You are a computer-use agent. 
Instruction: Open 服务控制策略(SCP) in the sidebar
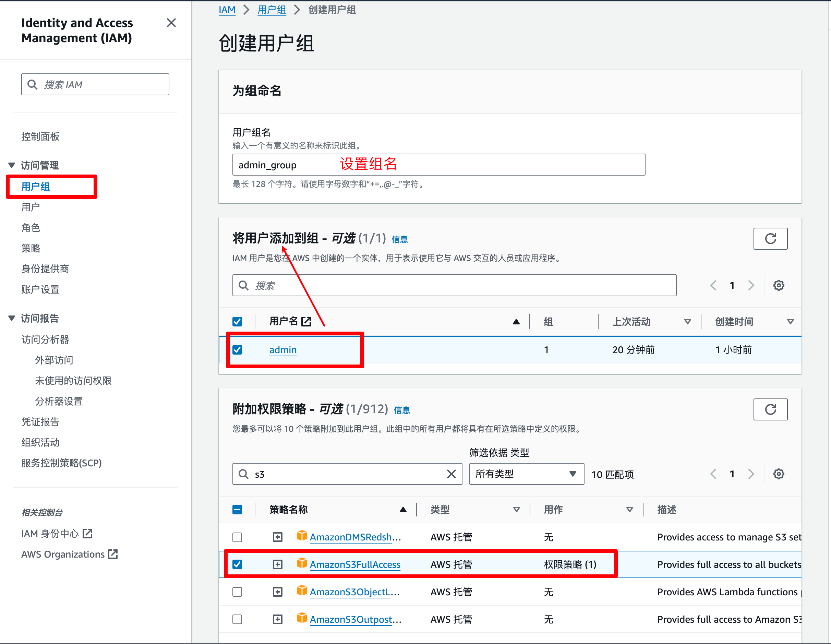click(62, 463)
